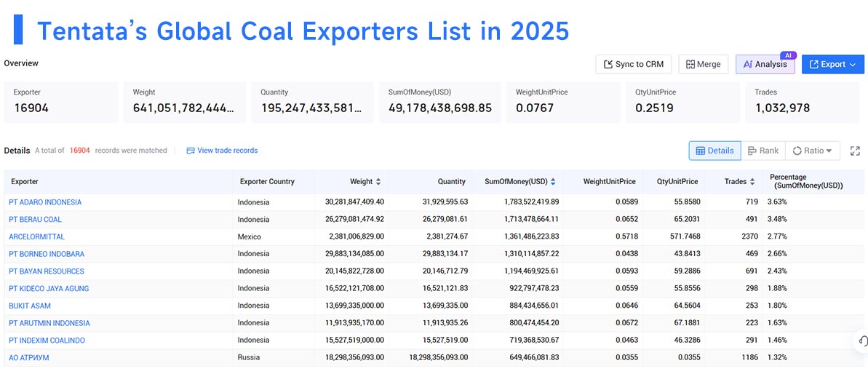868x374 pixels.
Task: Click quantity value 18,298,356,093.00 in Quantity column
Action: tap(439, 357)
